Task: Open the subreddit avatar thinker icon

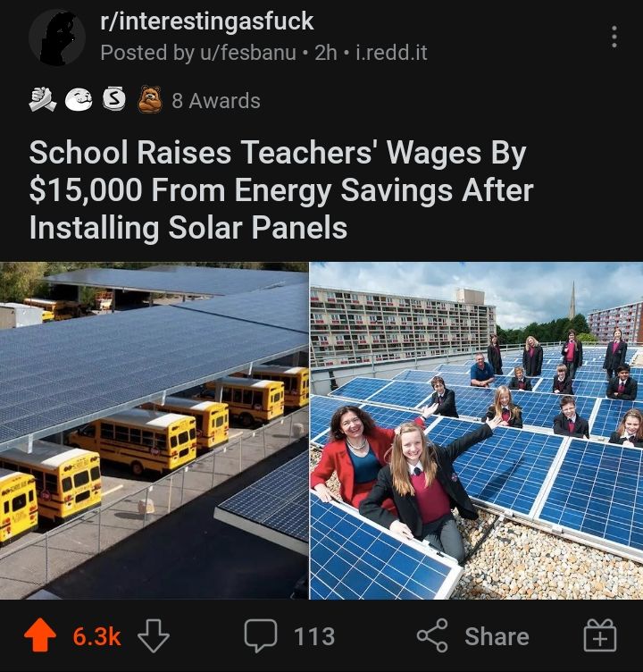Action: coord(57,38)
